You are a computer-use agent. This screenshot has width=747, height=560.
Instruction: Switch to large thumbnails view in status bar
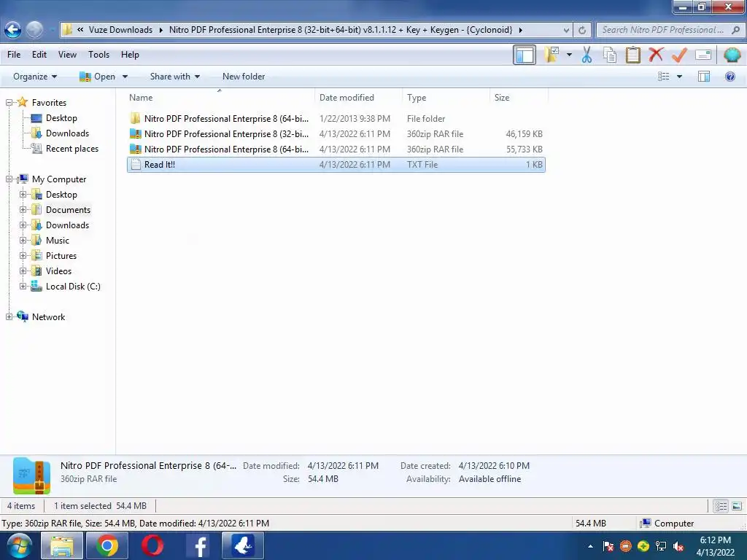coord(737,506)
